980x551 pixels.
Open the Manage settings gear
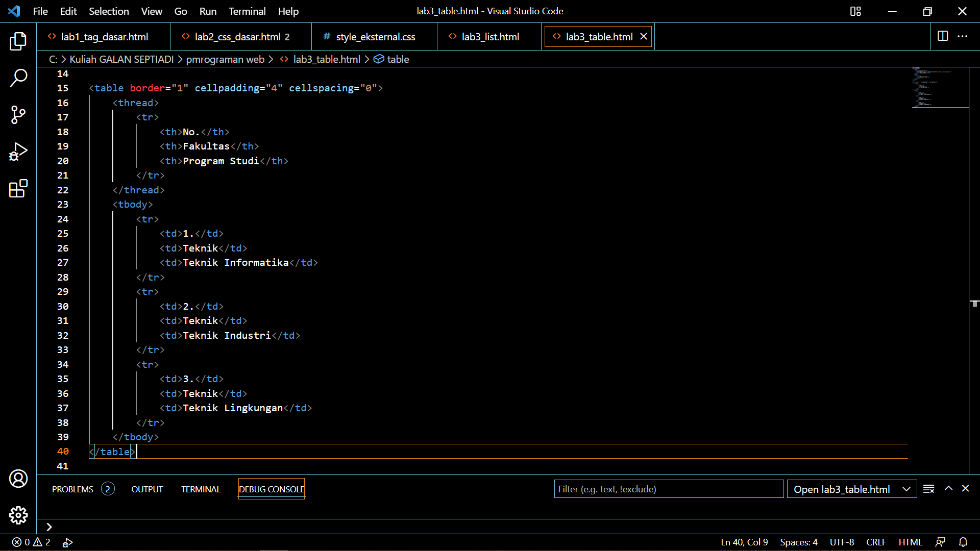tap(18, 515)
